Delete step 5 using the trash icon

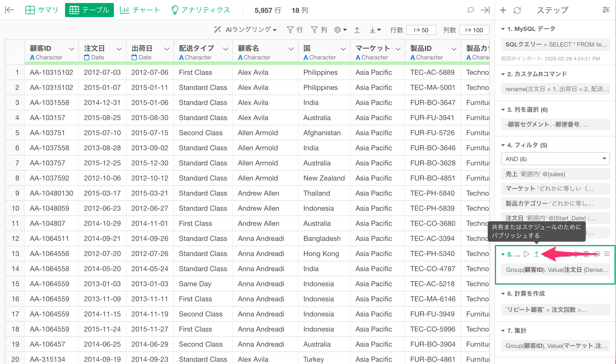586,254
